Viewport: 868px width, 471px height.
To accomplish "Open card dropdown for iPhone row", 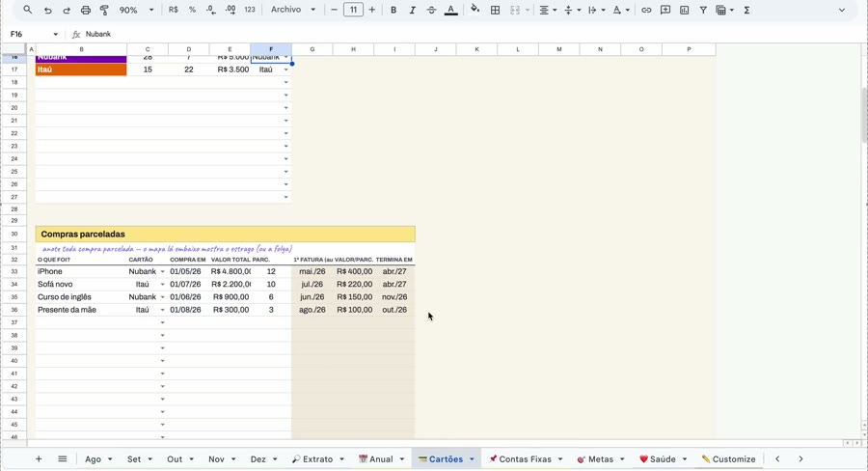I will (163, 271).
